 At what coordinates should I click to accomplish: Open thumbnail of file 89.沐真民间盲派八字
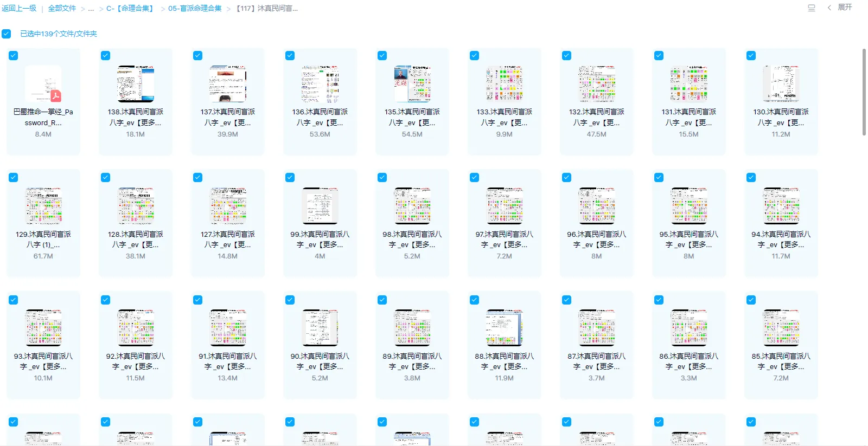tap(412, 328)
